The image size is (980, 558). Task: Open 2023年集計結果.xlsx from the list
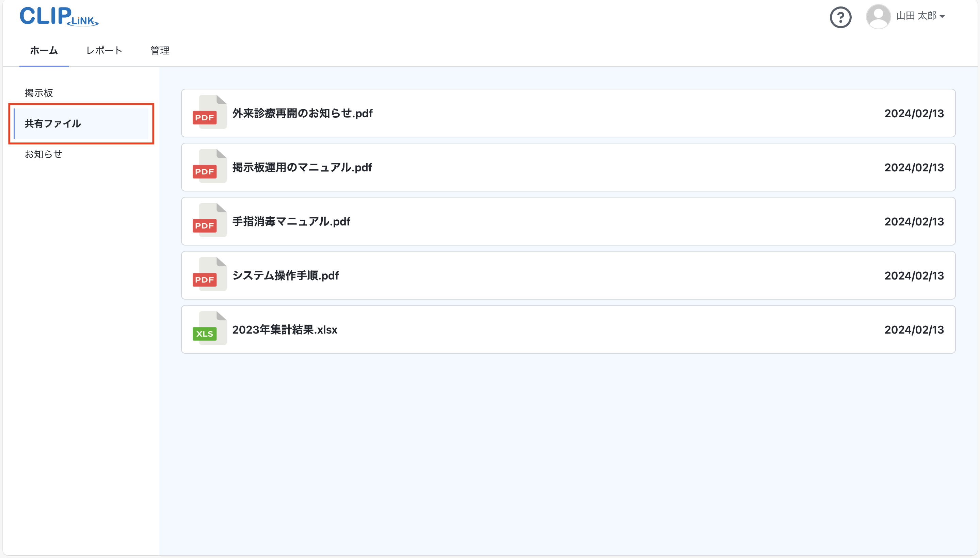click(x=285, y=329)
